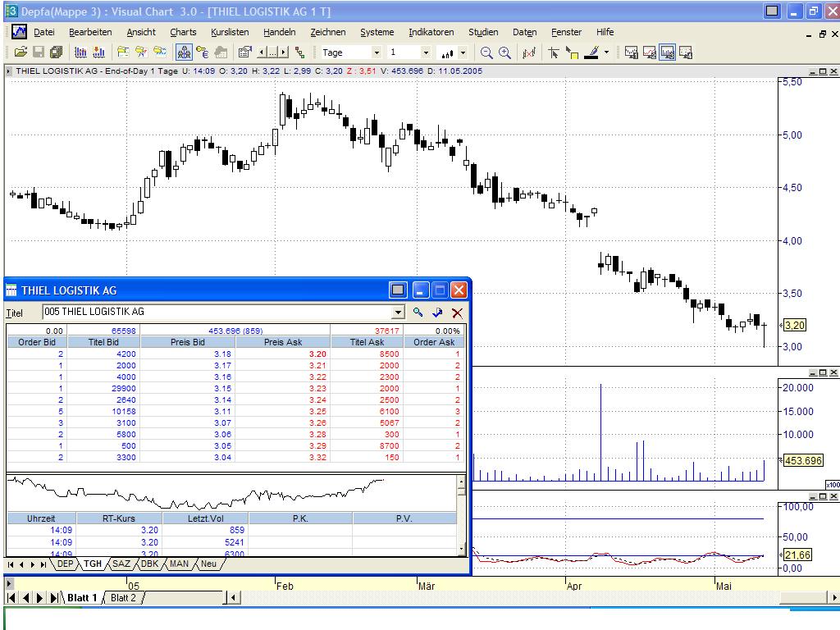The image size is (840, 630).
Task: Expand the 005 THIEL LOGISTIK AG title dropdown
Action: (399, 313)
